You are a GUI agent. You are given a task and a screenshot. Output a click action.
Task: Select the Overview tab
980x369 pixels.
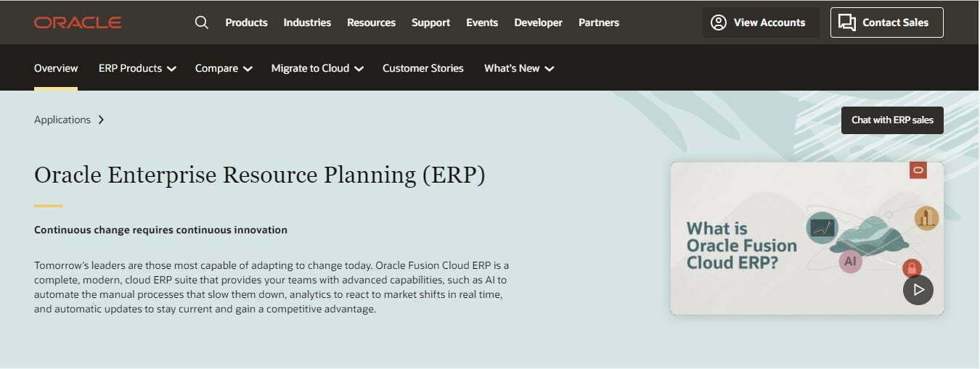tap(56, 68)
